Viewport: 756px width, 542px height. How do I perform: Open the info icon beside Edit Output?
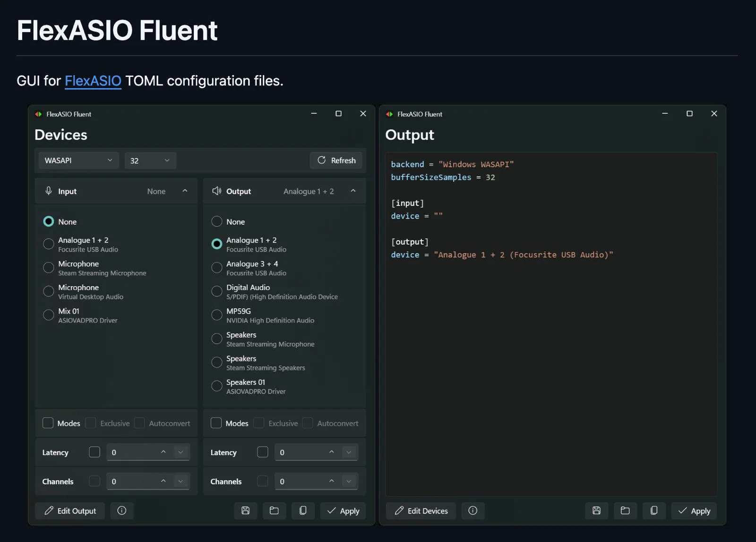[x=122, y=510]
